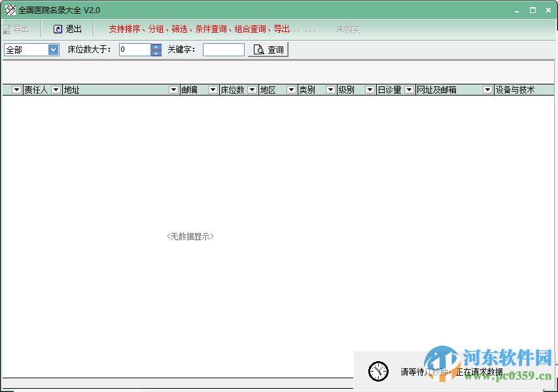The image size is (558, 392).
Task: Open the 邮编 column filter dropdown
Action: (x=213, y=90)
